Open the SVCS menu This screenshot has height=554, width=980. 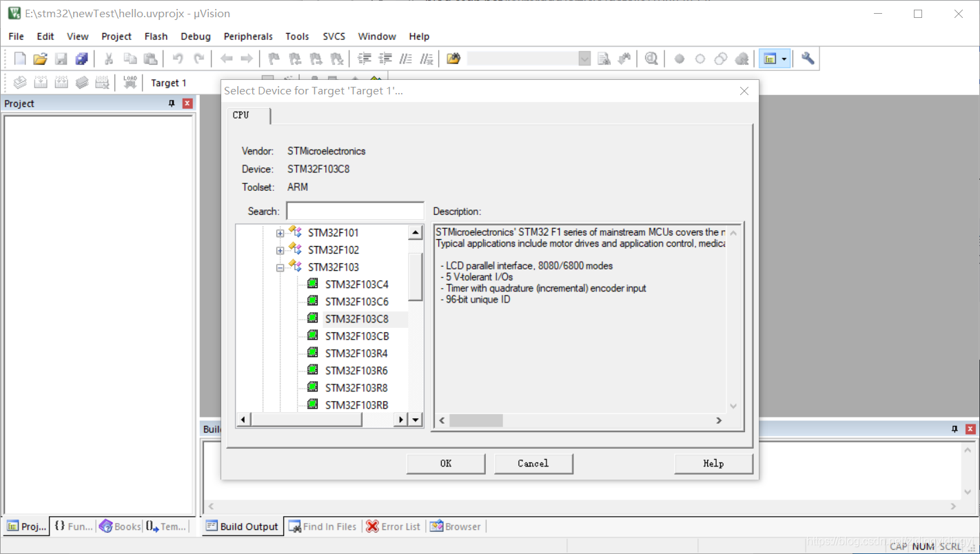pyautogui.click(x=334, y=37)
